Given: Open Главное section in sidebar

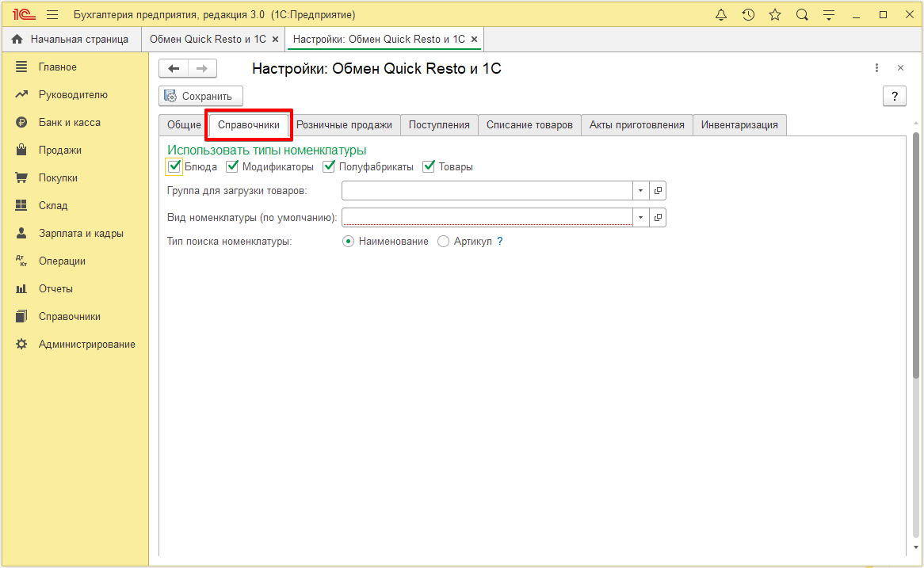Looking at the screenshot, I should click(74, 67).
